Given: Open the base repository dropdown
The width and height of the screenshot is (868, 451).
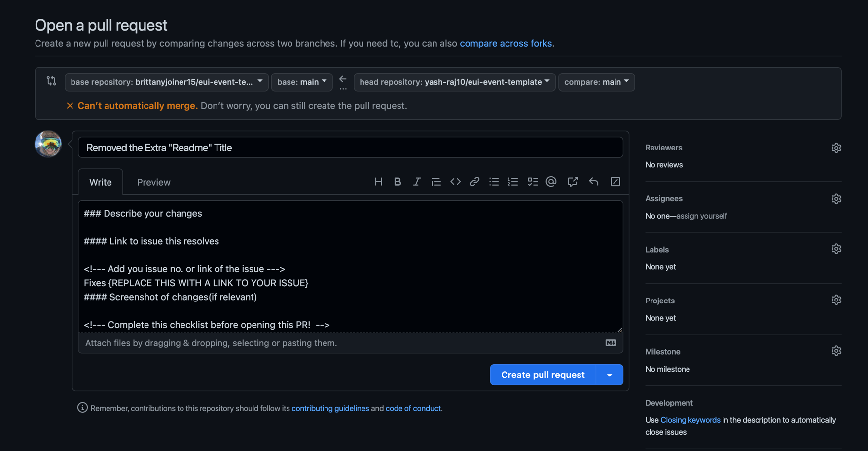Looking at the screenshot, I should [x=166, y=82].
